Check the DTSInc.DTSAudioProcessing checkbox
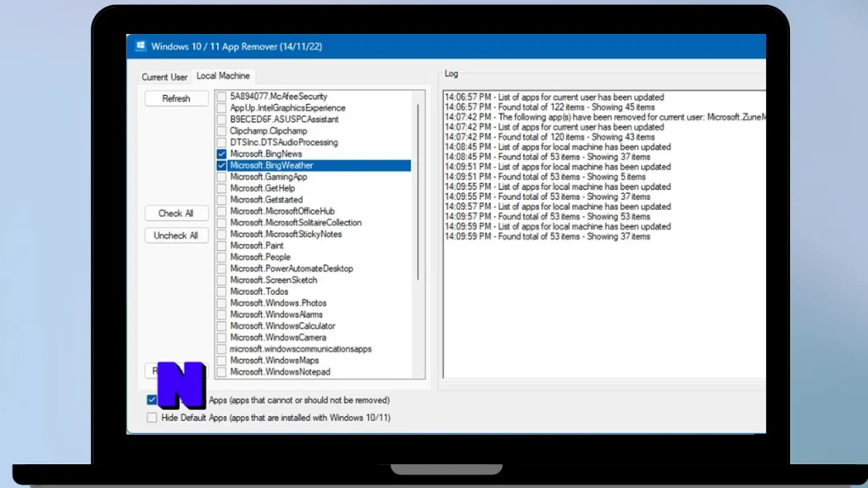Viewport: 868px width, 488px height. [221, 142]
